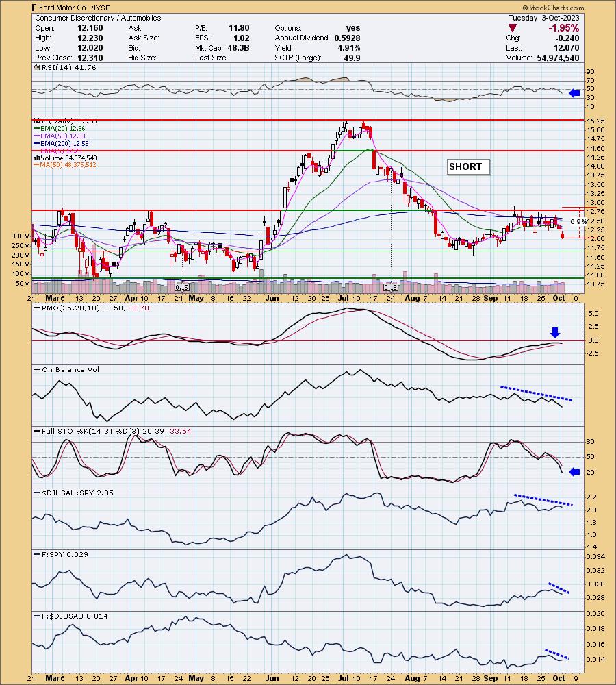
Task: Click the F:SPY 0.029 panel label
Action: pyautogui.click(x=64, y=554)
